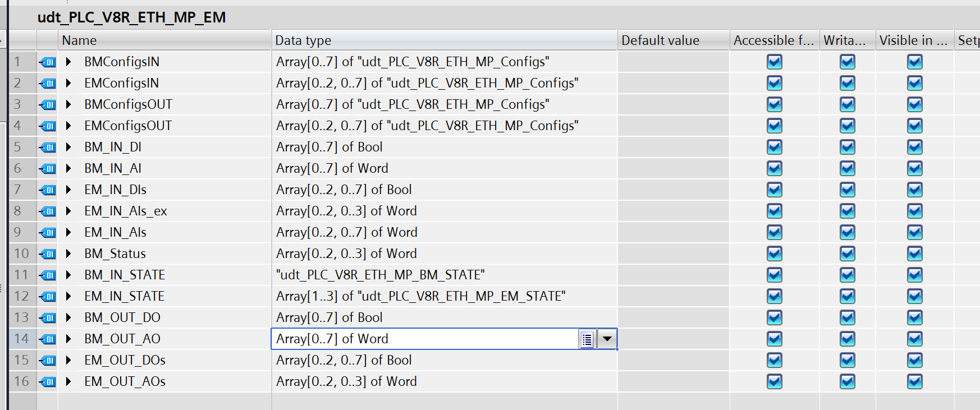980x410 pixels.
Task: Click the tag icon for BM_IN_DI row
Action: (48, 147)
